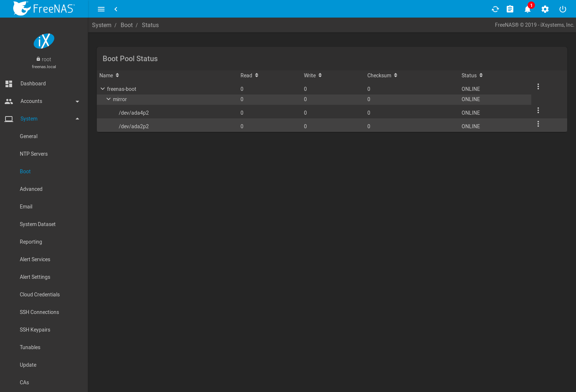Open options menu for /dev/ada2p2
576x392 pixels.
click(538, 124)
